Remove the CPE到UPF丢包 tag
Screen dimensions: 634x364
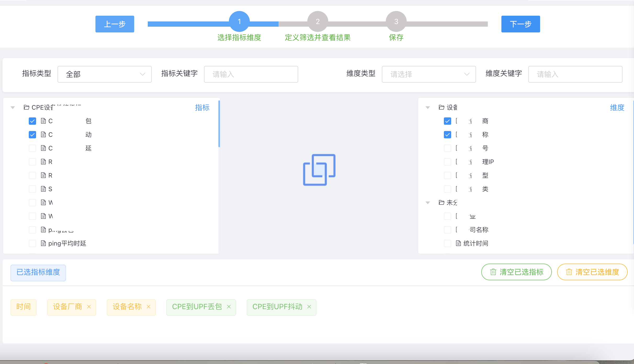coord(229,307)
